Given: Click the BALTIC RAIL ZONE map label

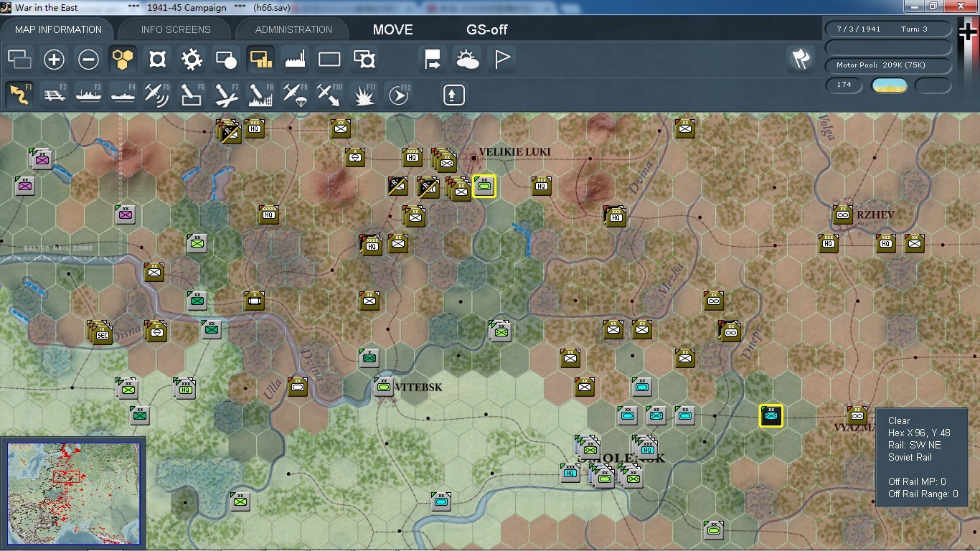Looking at the screenshot, I should coord(57,248).
